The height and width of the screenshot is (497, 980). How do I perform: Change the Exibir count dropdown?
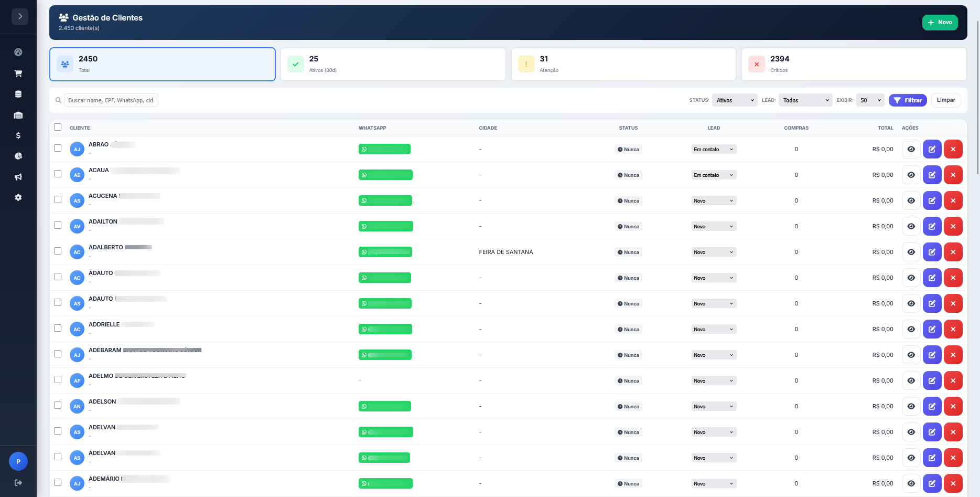pyautogui.click(x=870, y=100)
